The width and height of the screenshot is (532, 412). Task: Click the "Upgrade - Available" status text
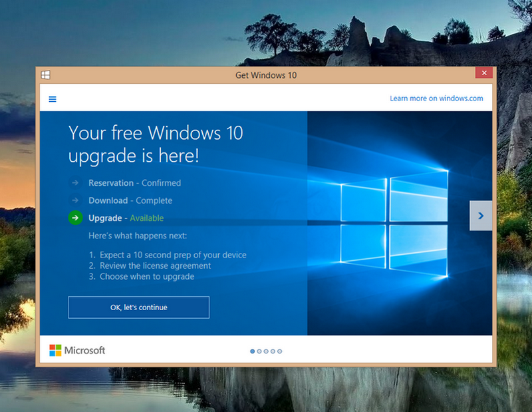click(x=126, y=218)
